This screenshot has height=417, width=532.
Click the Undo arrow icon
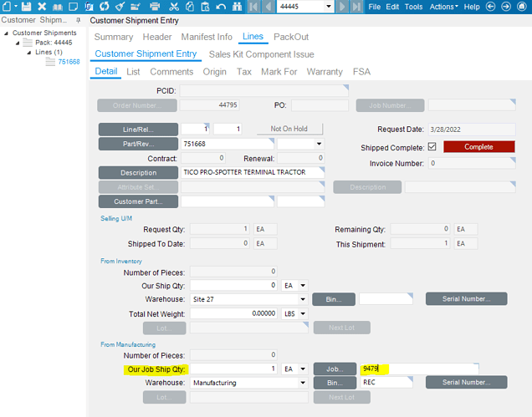coord(221,7)
